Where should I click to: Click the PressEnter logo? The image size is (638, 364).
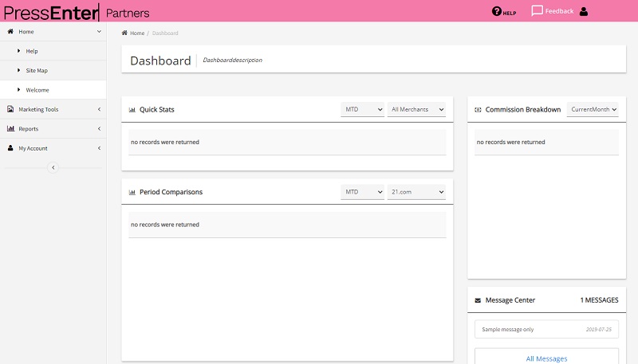(x=51, y=12)
